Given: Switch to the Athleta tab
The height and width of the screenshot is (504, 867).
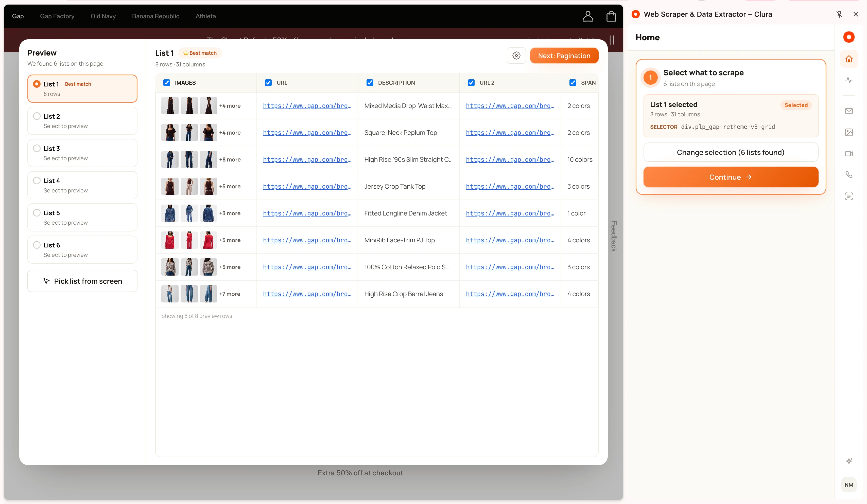Looking at the screenshot, I should [x=206, y=16].
